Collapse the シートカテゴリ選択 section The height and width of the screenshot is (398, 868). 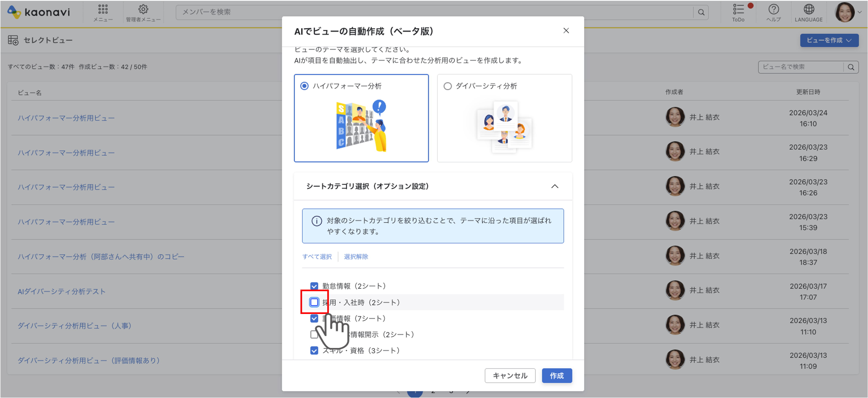click(555, 186)
